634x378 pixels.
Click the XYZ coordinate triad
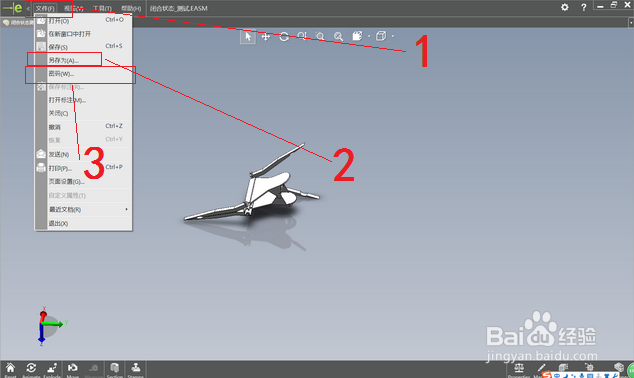pyautogui.click(x=50, y=326)
